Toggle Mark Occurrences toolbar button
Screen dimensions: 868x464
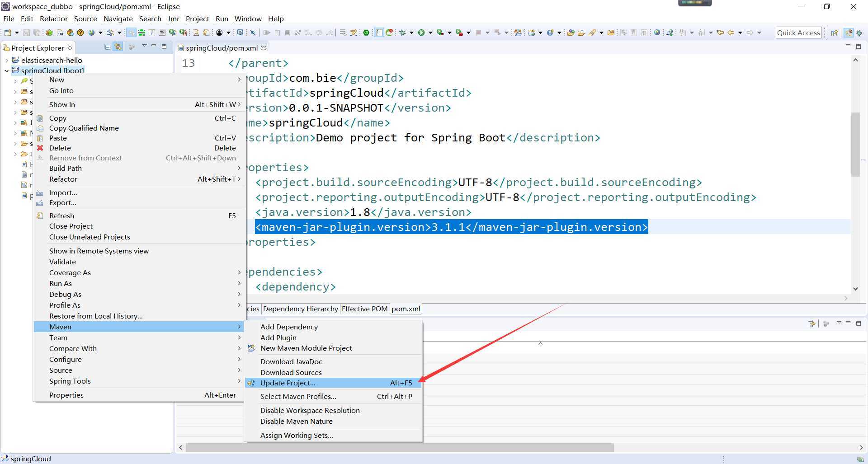[x=379, y=33]
